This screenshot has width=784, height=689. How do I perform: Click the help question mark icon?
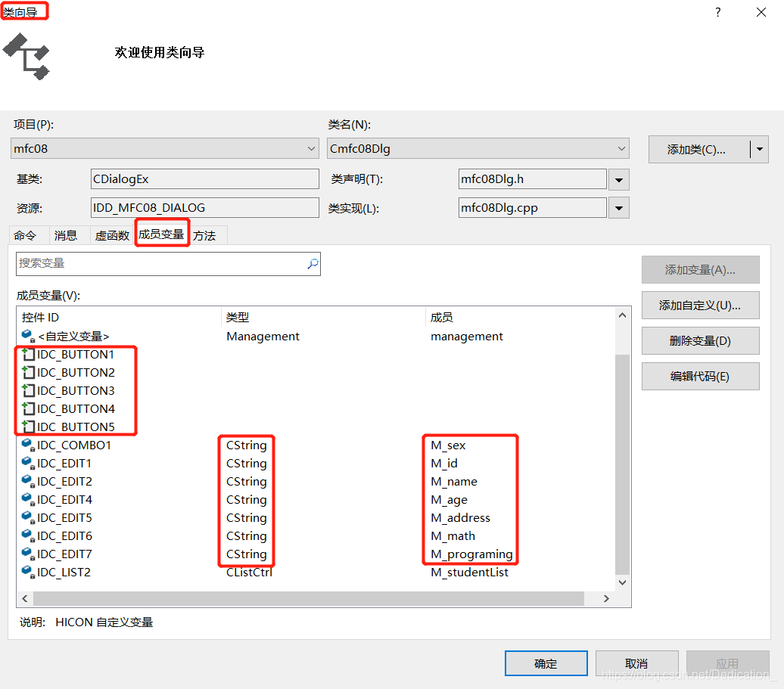pos(718,12)
